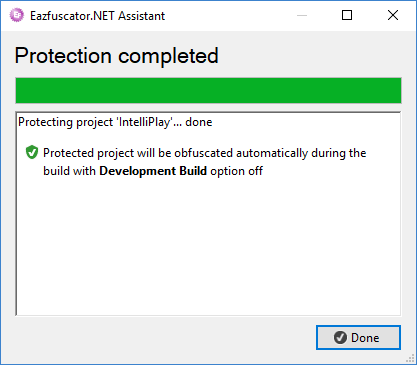Viewport: 417px width, 365px height.
Task: Minimize the Eazfuscator.NET Assistant window
Action: pos(302,15)
